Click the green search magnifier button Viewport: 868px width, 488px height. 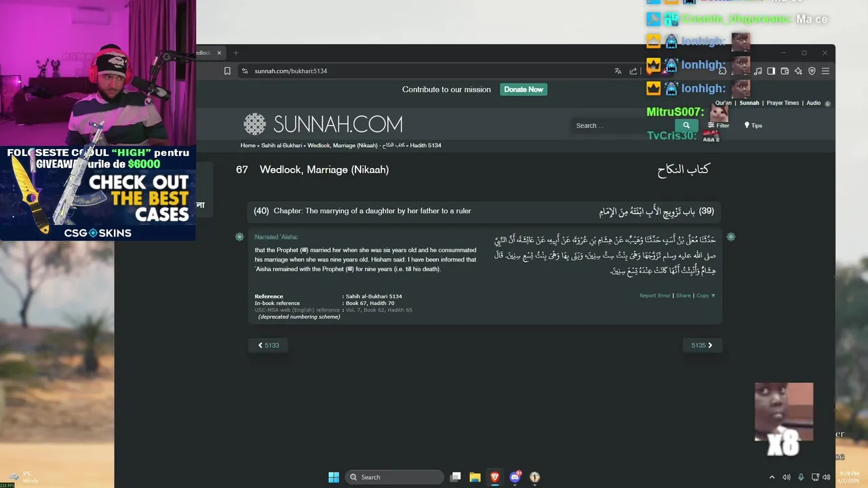click(x=686, y=125)
